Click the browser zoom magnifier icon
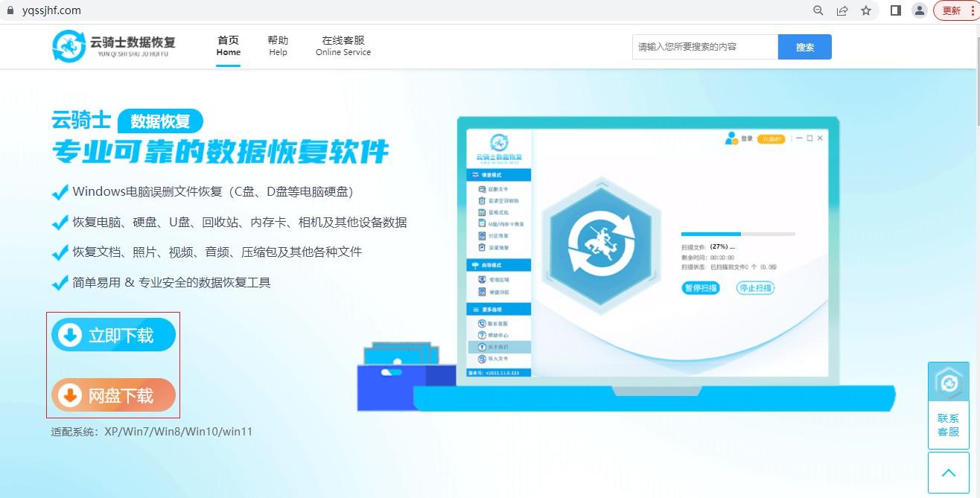This screenshot has height=498, width=980. 818,10
